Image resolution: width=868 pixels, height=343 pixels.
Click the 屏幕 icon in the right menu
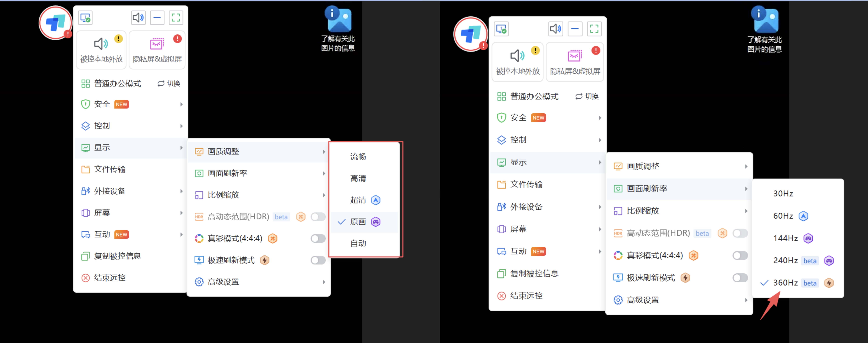pos(501,229)
